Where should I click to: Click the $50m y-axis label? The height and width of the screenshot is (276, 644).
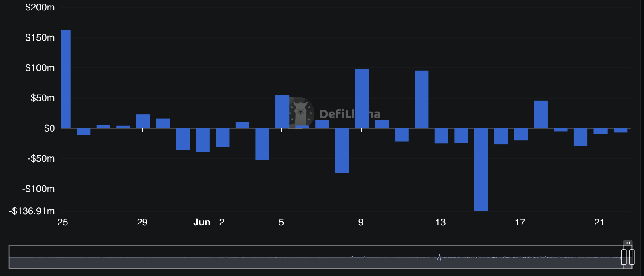(x=43, y=98)
